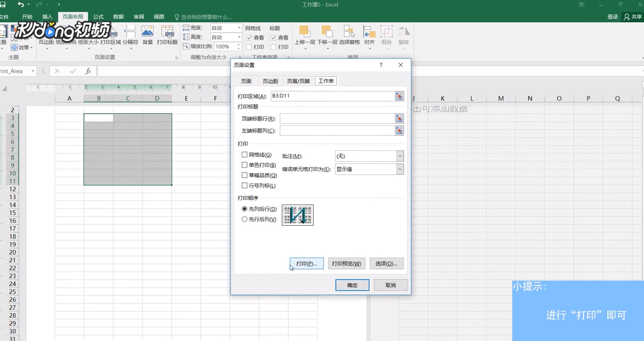The image size is (644, 341).
Task: Select the Down, then over (先列后行) radio button
Action: [245, 209]
